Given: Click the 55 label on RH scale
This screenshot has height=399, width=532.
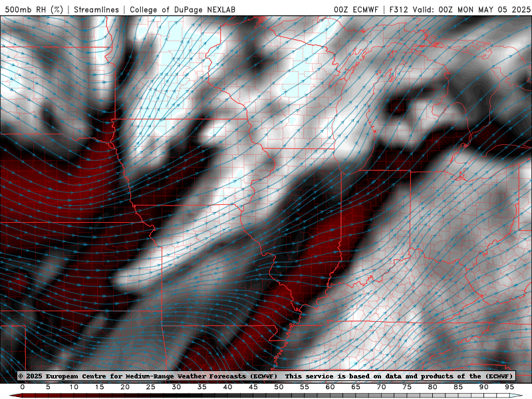Looking at the screenshot, I should point(305,387).
